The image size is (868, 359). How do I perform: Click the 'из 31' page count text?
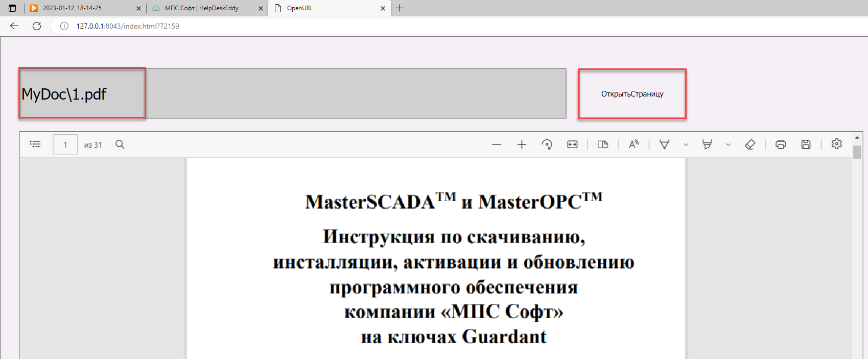93,145
